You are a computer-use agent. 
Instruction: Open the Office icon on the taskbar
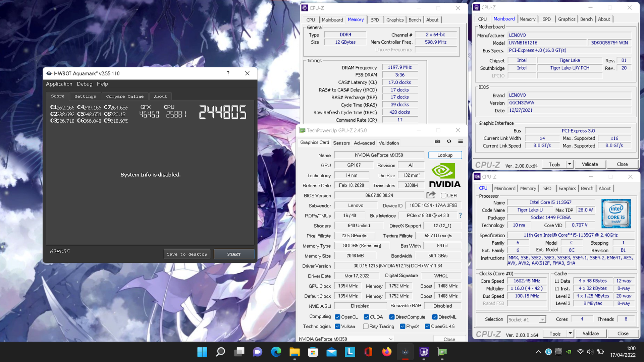click(x=368, y=352)
